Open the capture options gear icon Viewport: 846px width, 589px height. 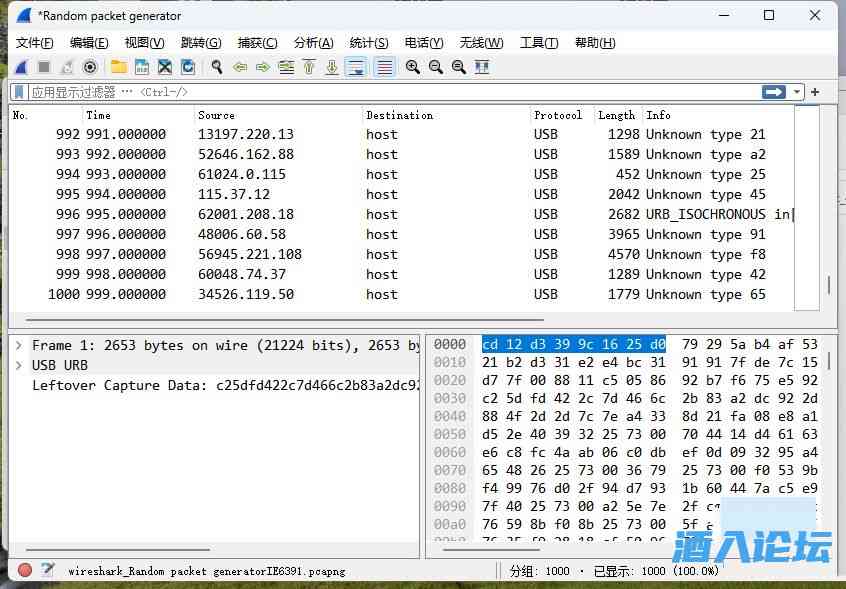click(90, 67)
